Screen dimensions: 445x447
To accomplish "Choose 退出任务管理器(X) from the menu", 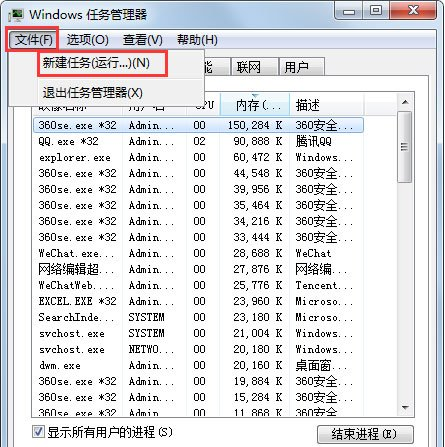I will 93,93.
